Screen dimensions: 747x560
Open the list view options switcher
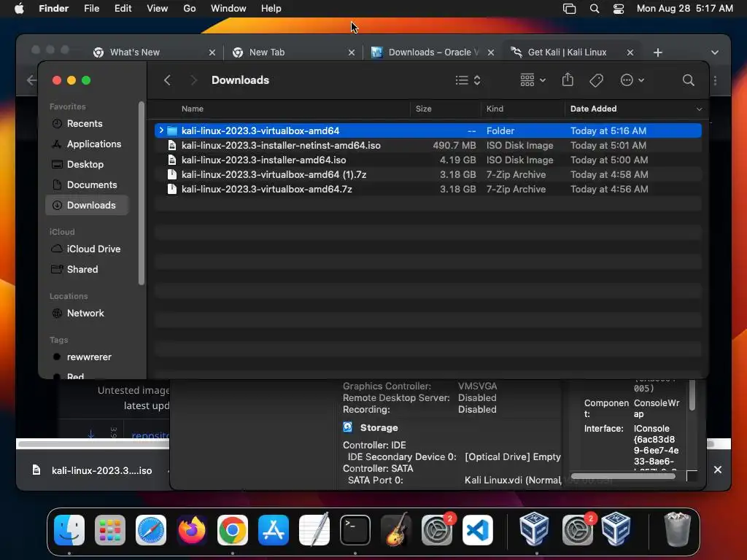coord(468,80)
